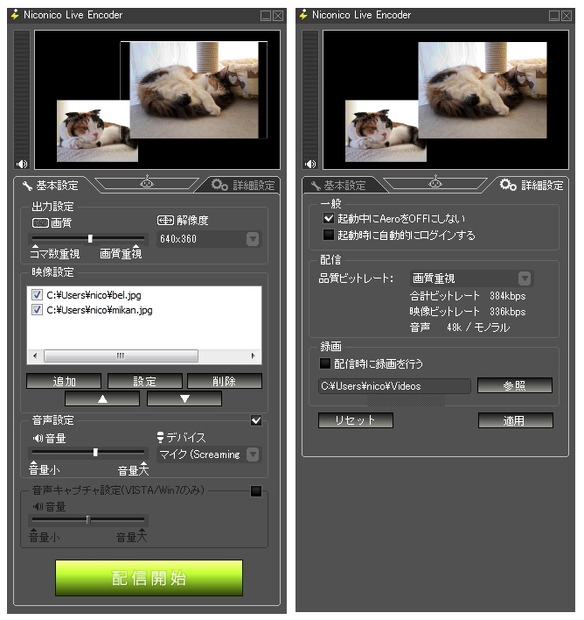Click the 設定 settings button
The image size is (584, 620).
click(145, 381)
